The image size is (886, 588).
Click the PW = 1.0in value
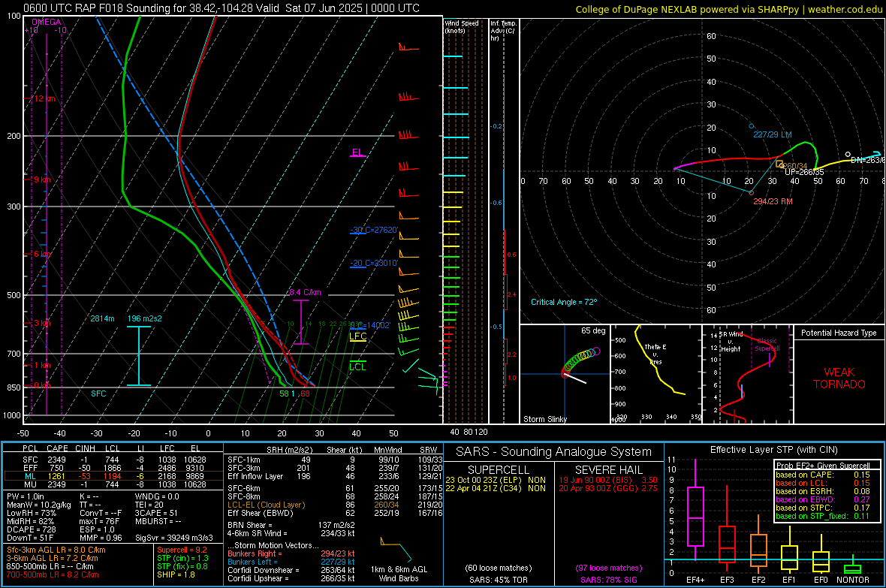pyautogui.click(x=26, y=496)
